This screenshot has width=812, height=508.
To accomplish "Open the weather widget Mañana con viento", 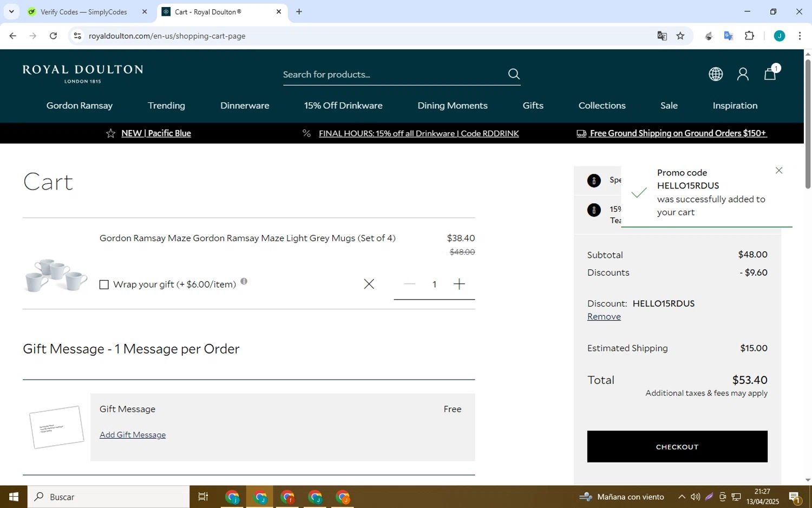I will point(621,497).
